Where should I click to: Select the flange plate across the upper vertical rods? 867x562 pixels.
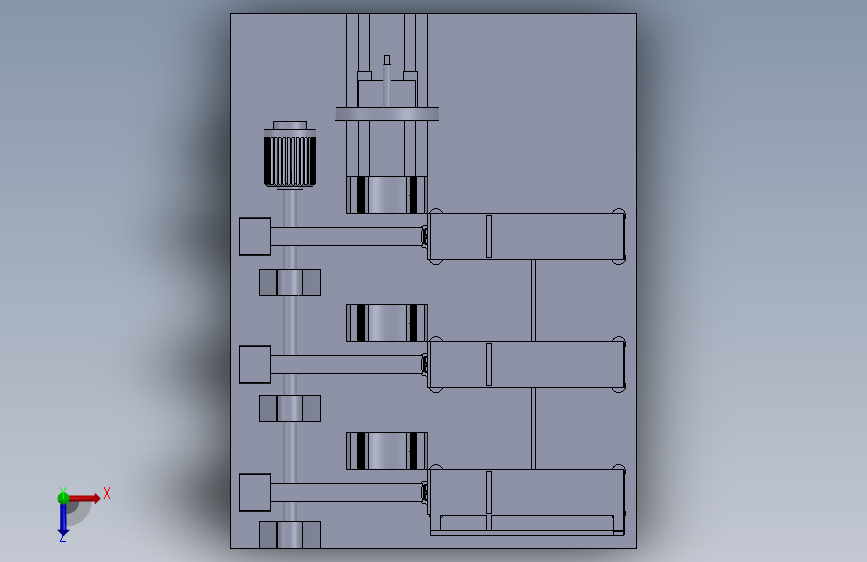click(x=387, y=114)
